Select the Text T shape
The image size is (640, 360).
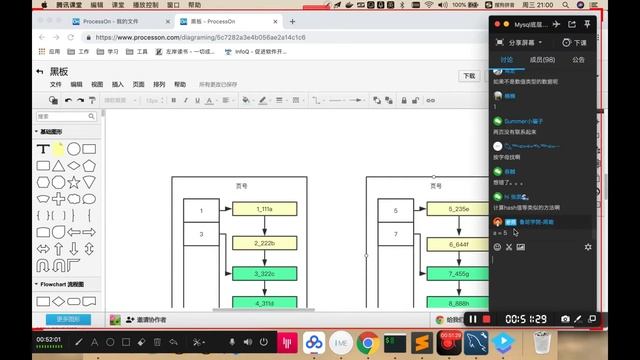click(x=43, y=149)
